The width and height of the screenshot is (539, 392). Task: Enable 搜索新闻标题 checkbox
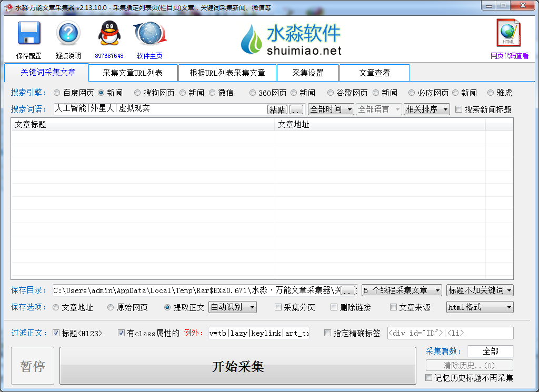pos(458,109)
